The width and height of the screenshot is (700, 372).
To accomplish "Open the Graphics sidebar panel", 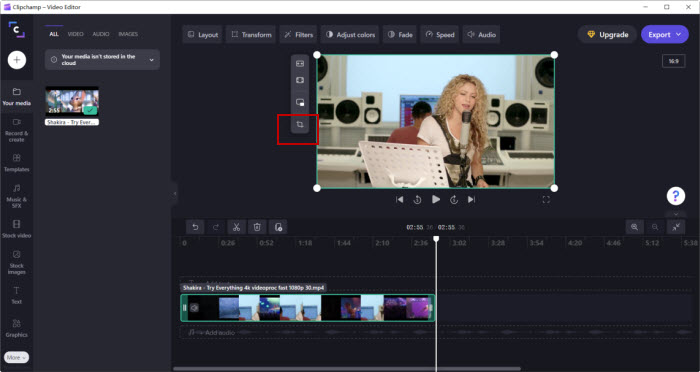I will pos(17,328).
